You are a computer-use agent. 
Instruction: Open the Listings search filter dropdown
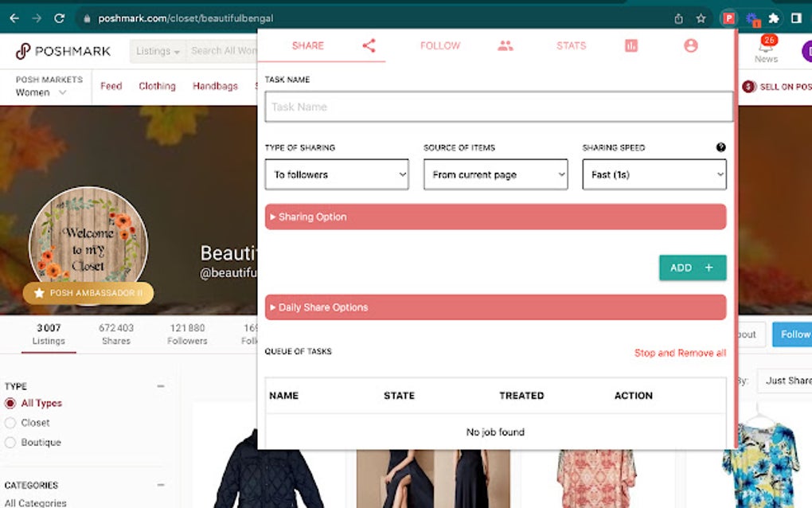(x=158, y=51)
